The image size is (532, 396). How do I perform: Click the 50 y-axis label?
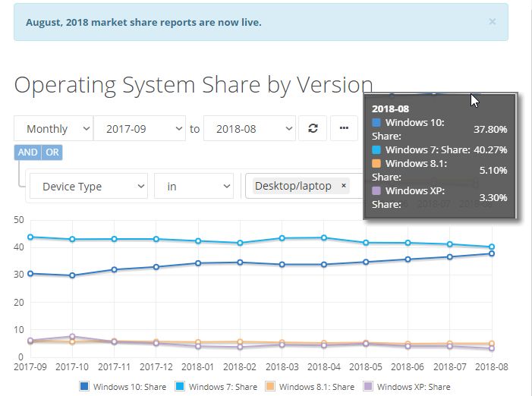pos(19,220)
